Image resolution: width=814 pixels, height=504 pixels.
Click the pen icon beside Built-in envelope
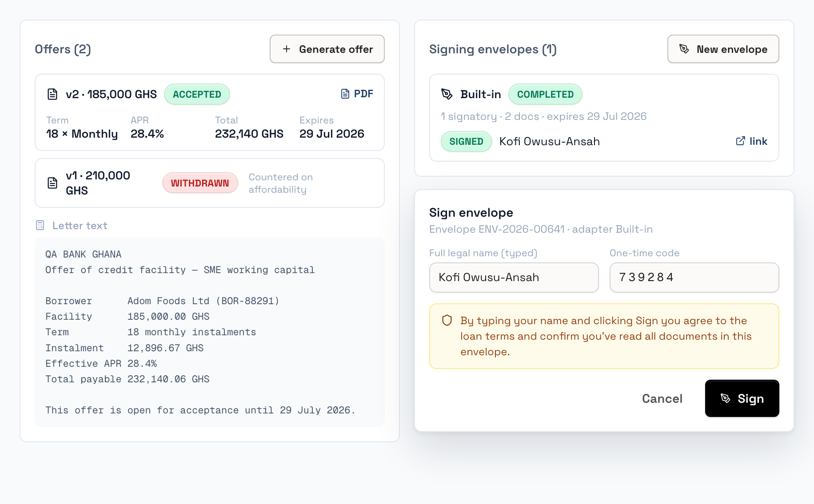click(x=447, y=94)
